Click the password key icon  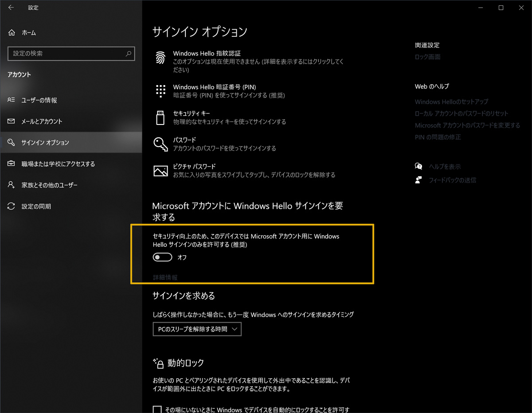[x=160, y=144]
